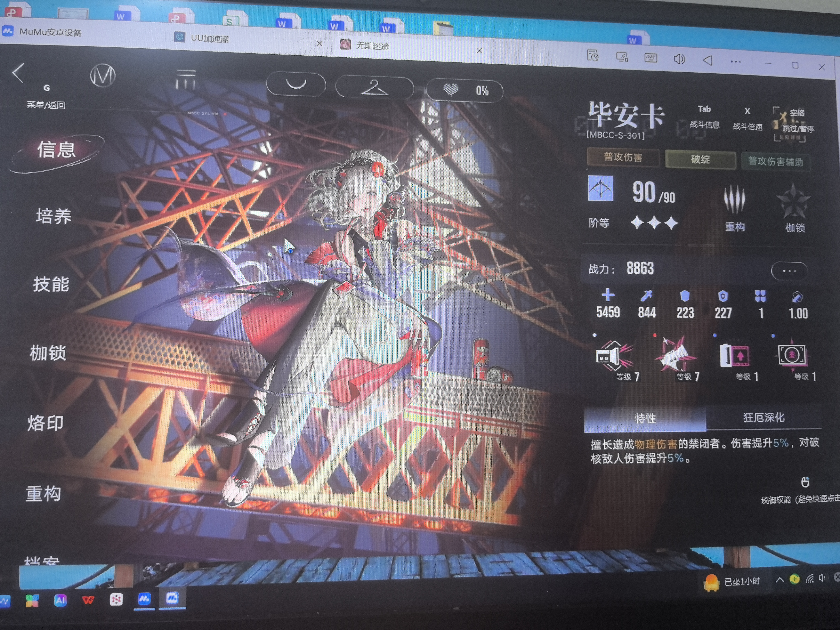Switch to the 狂厄深化 tab

764,418
